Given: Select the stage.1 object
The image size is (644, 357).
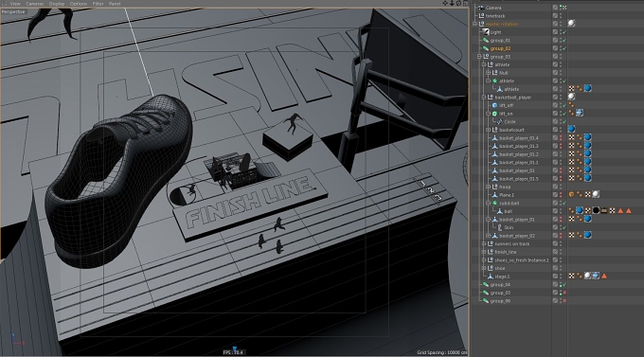Looking at the screenshot, I should click(x=502, y=277).
